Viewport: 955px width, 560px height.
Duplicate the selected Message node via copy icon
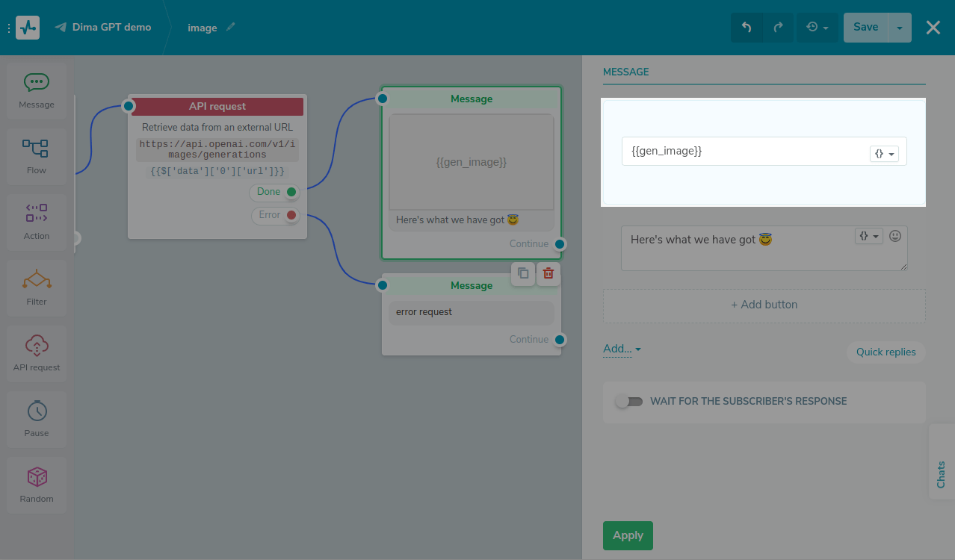[x=522, y=274]
